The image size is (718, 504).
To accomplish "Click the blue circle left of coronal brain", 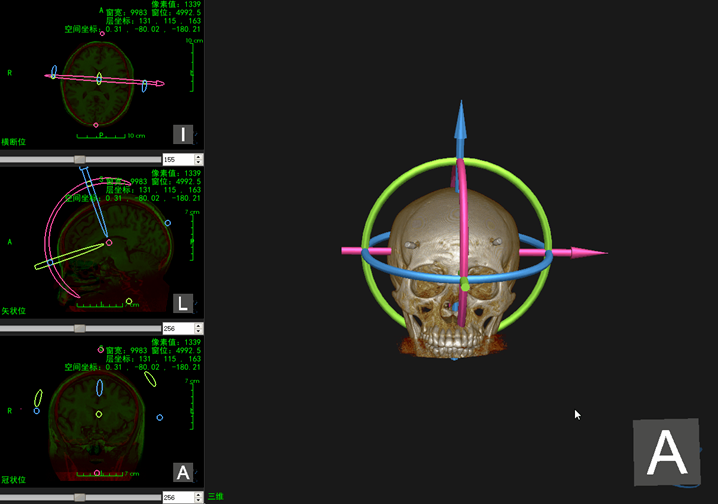I will point(37,411).
